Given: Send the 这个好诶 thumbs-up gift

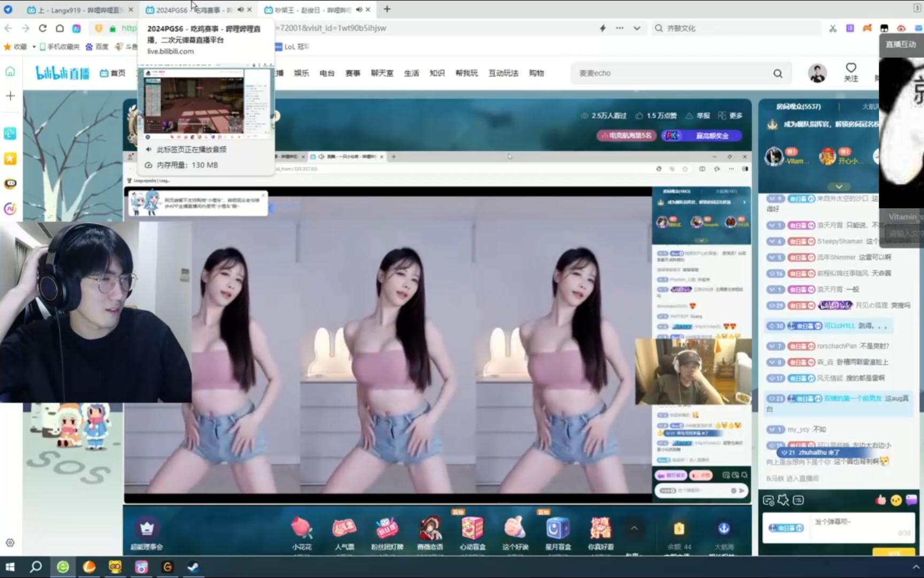Looking at the screenshot, I should click(515, 533).
